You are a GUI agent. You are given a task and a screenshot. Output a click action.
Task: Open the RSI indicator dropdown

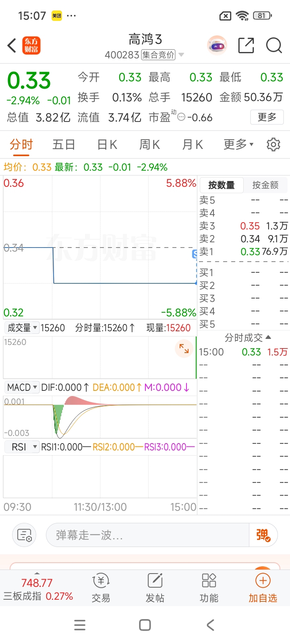(22, 447)
